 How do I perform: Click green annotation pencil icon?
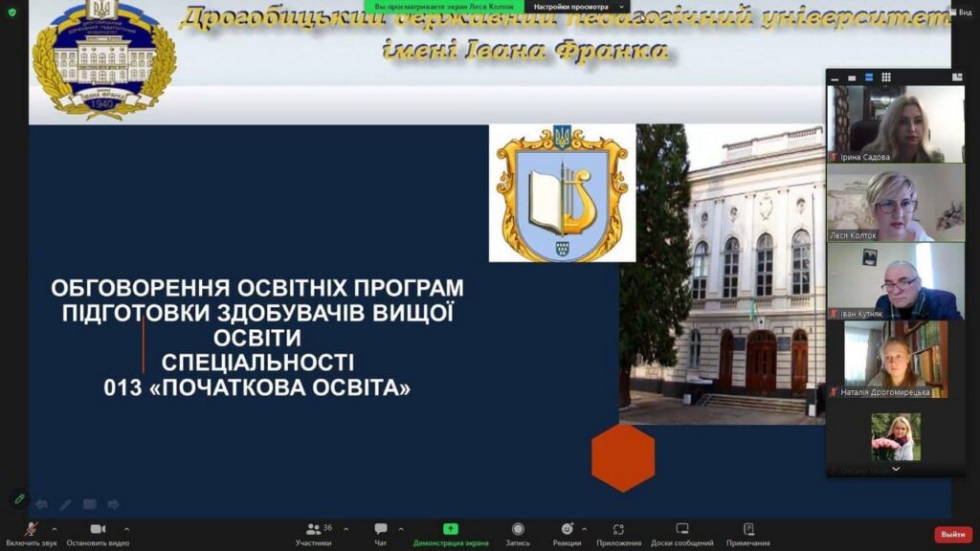18,498
